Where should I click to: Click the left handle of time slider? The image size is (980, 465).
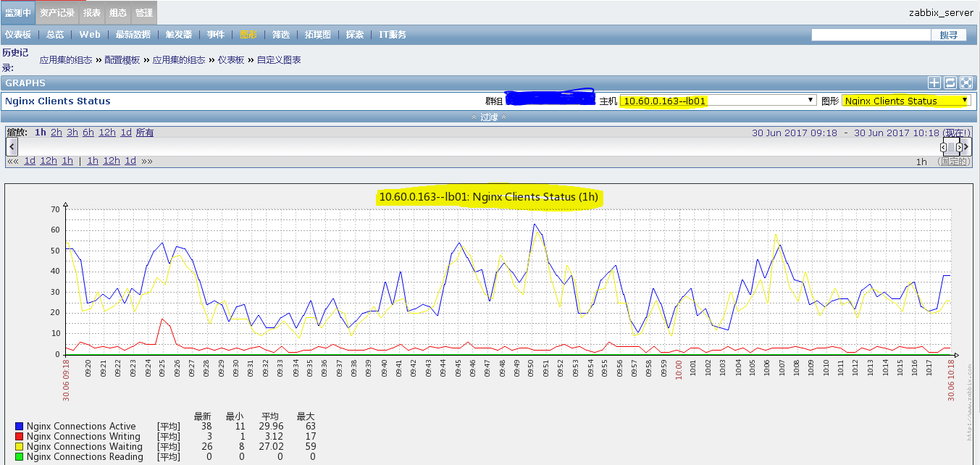tap(943, 147)
